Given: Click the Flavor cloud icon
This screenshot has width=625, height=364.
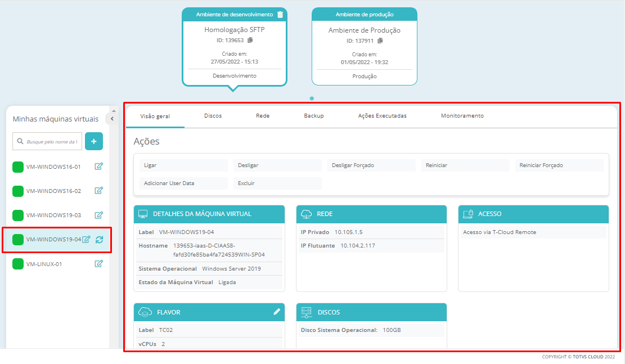Looking at the screenshot, I should [x=145, y=312].
